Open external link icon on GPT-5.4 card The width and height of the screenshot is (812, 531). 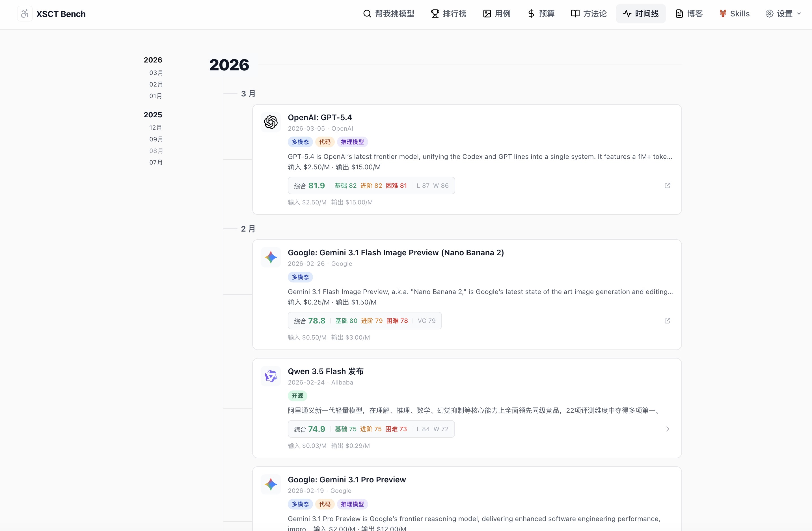(x=667, y=186)
